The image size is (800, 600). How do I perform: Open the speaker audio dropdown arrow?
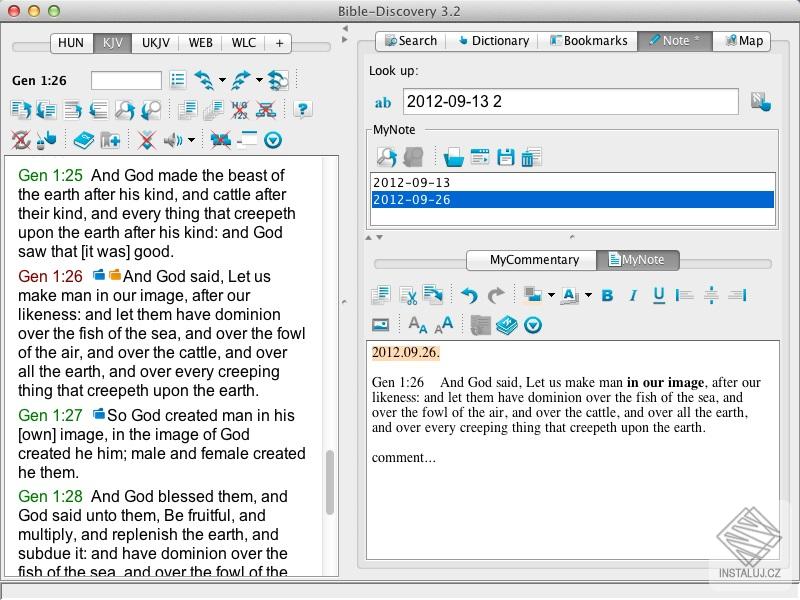[x=191, y=139]
